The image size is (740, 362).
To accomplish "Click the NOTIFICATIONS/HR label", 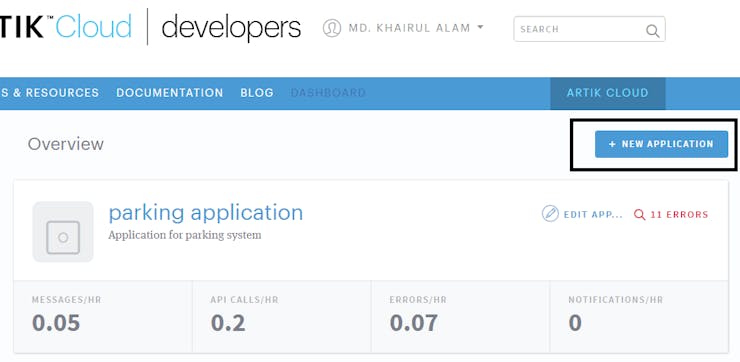I will pyautogui.click(x=616, y=300).
